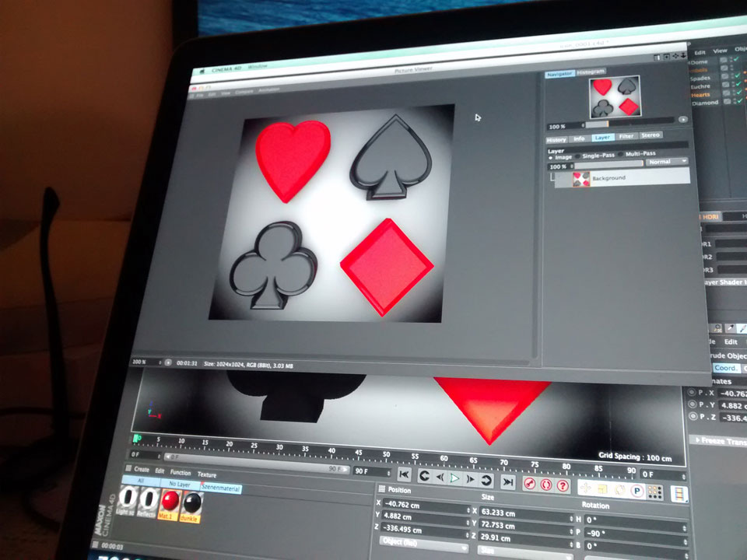Click the record active objects keyframe icon
The image size is (747, 560).
(x=530, y=484)
